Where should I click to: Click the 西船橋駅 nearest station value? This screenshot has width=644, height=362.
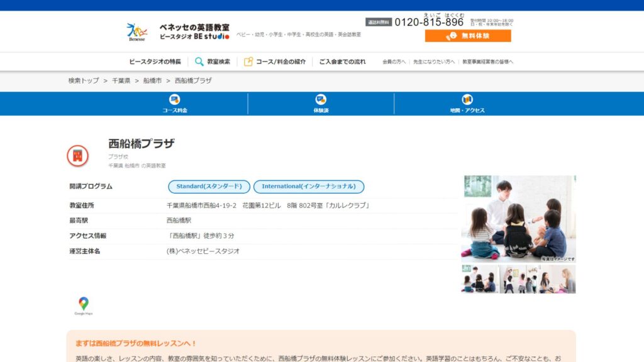click(x=179, y=221)
